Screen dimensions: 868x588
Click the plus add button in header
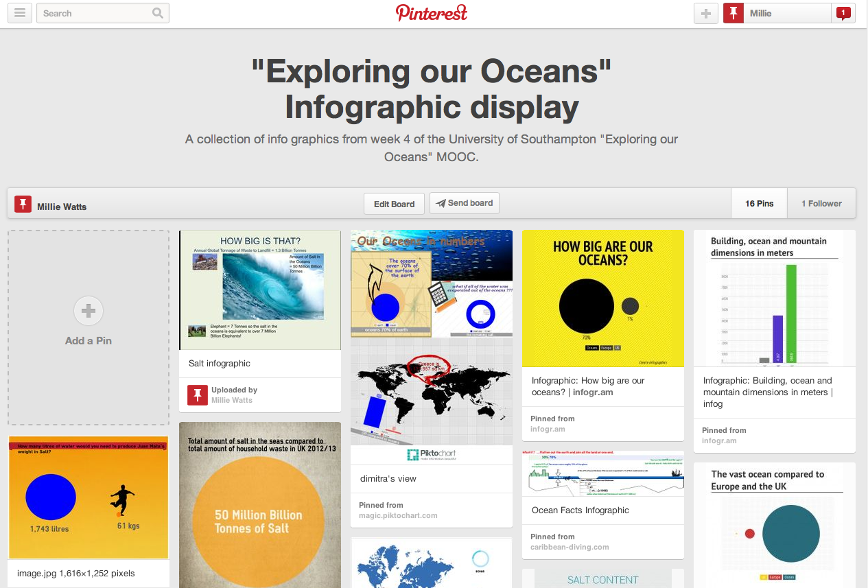705,13
